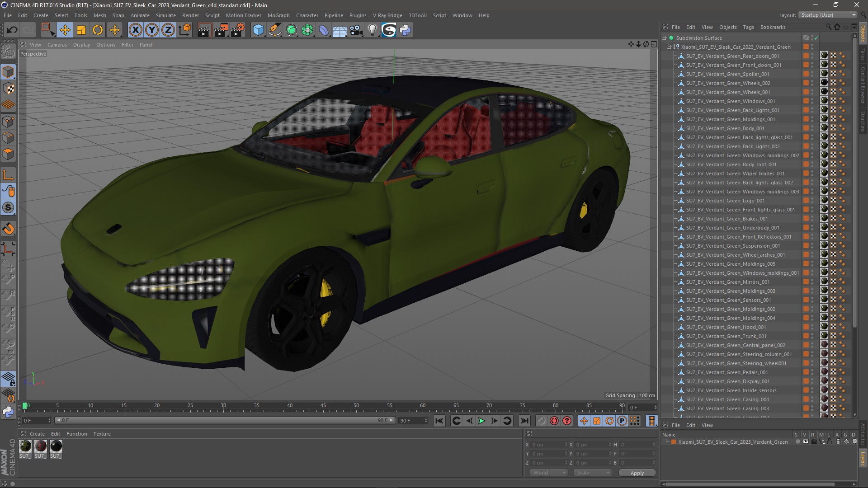868x488 pixels.
Task: Toggle the layer Solo column icon for Xiaomi layer
Action: coord(797,442)
